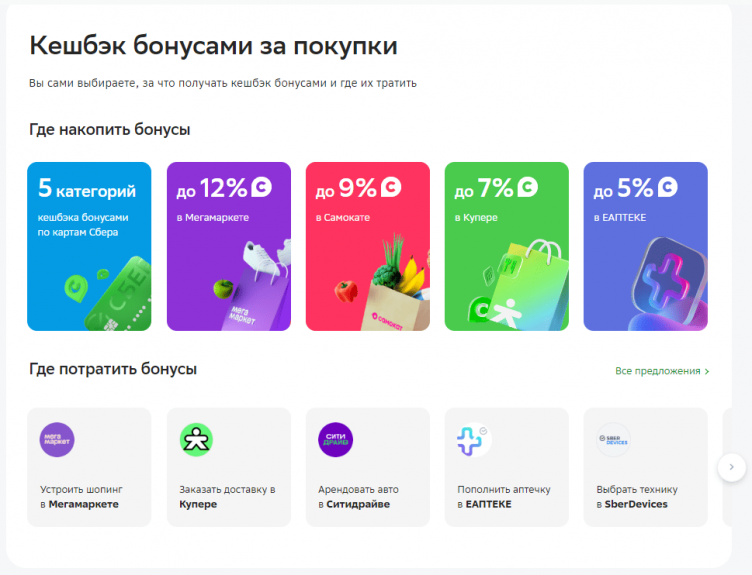Select Арендовать авто в Ситидрайве text
752x575 pixels.
[x=358, y=497]
